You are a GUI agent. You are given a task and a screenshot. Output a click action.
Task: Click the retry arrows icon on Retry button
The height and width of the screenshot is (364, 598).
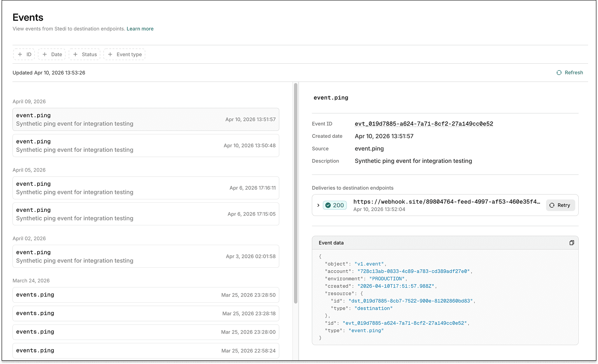[552, 205]
